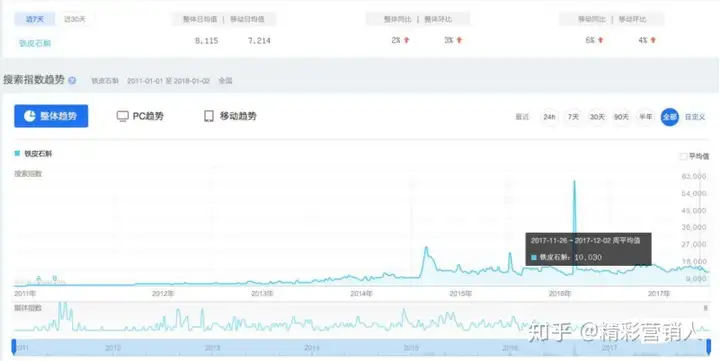Open the 铁皮石斛 keyword link in summary row
Screen dimensions: 720x361
tap(35, 43)
